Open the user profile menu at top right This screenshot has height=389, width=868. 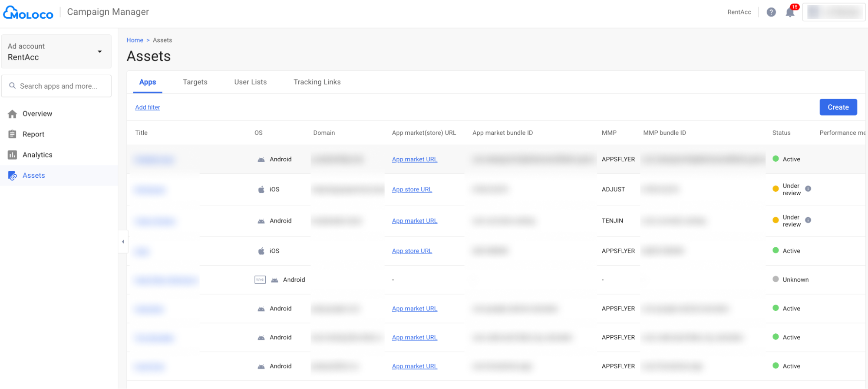[x=834, y=12]
